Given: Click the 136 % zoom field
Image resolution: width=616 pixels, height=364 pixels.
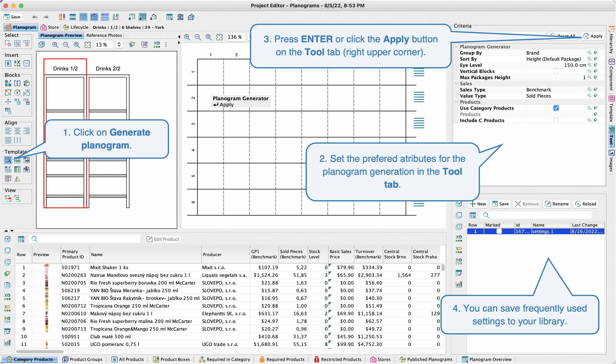Looking at the screenshot, I should (235, 37).
